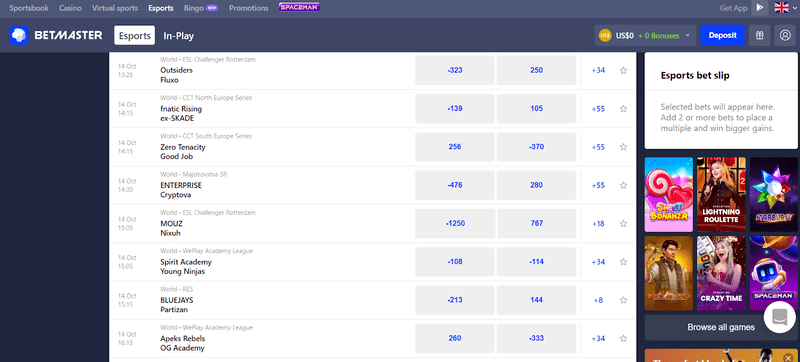Bet on Nixuh at 767 odds

(x=536, y=223)
